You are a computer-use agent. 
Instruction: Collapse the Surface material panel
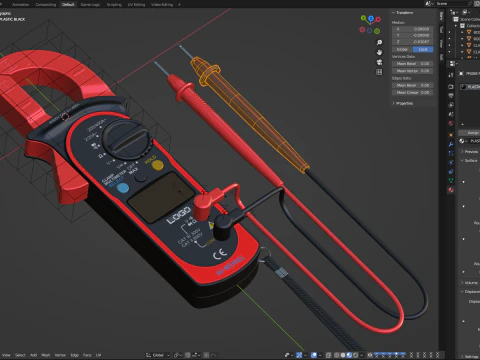[x=469, y=160]
